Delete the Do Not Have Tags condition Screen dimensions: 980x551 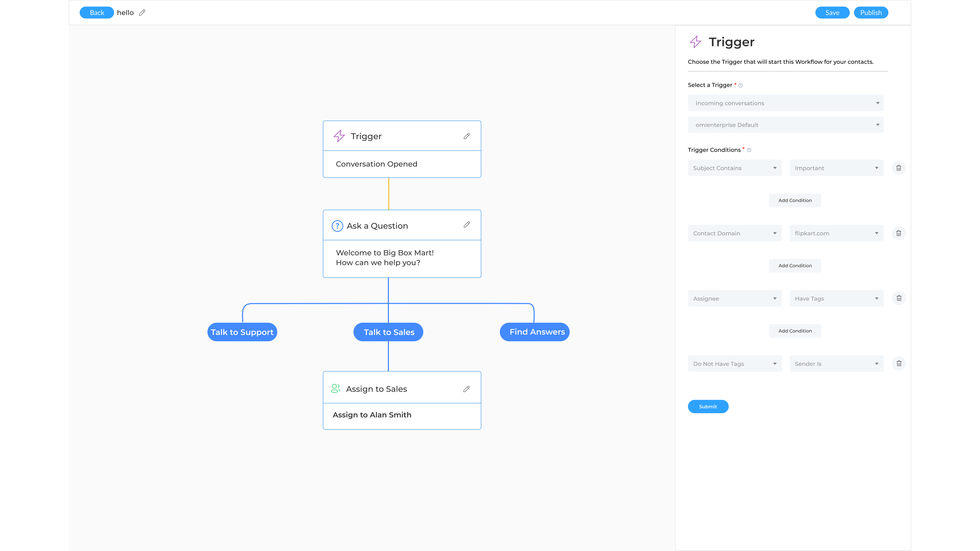click(x=899, y=363)
